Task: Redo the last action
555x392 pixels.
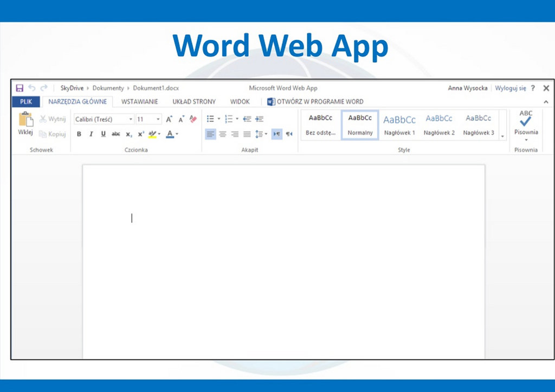Action: [44, 88]
